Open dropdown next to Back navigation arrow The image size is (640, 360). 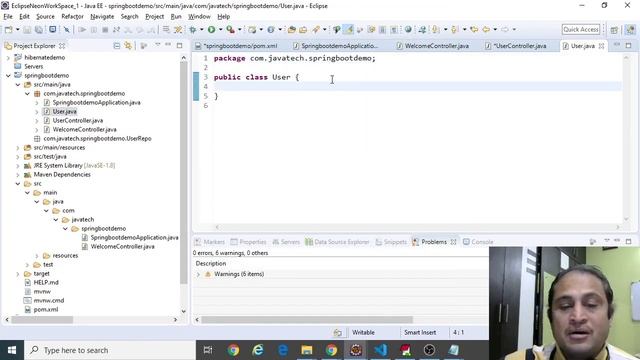(x=495, y=29)
